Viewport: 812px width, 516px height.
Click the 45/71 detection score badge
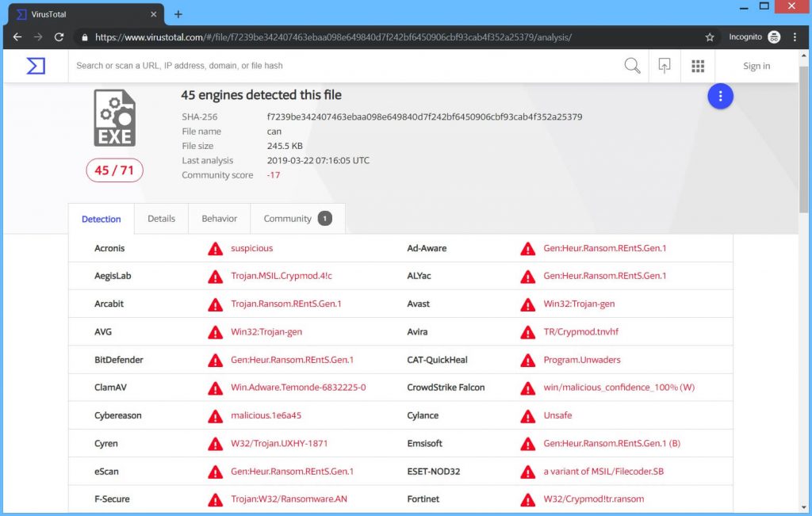[114, 170]
